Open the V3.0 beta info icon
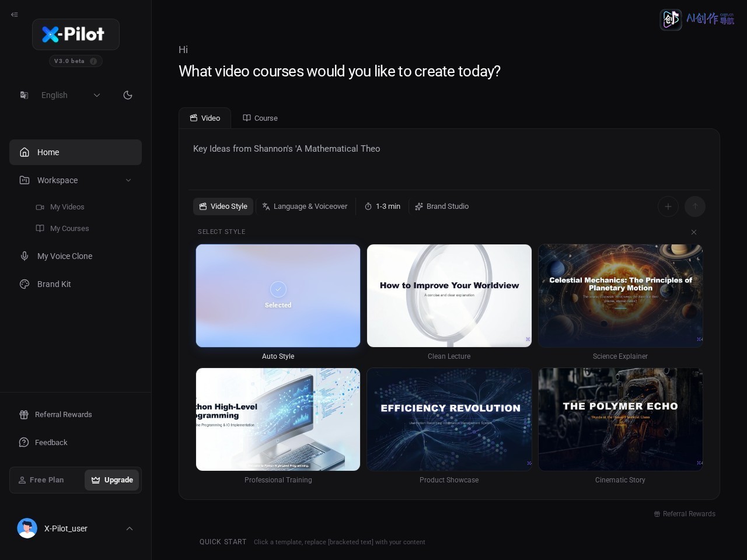This screenshot has width=747, height=560. coord(93,61)
